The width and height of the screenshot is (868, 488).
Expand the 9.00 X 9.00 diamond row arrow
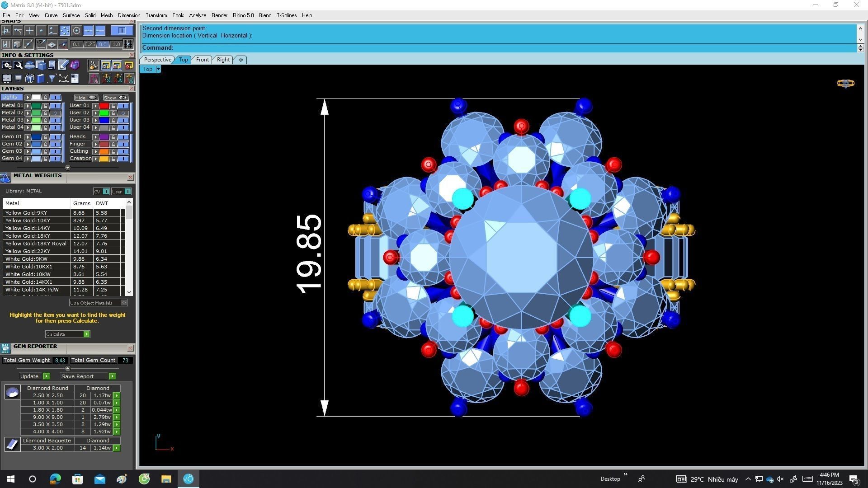coord(117,418)
